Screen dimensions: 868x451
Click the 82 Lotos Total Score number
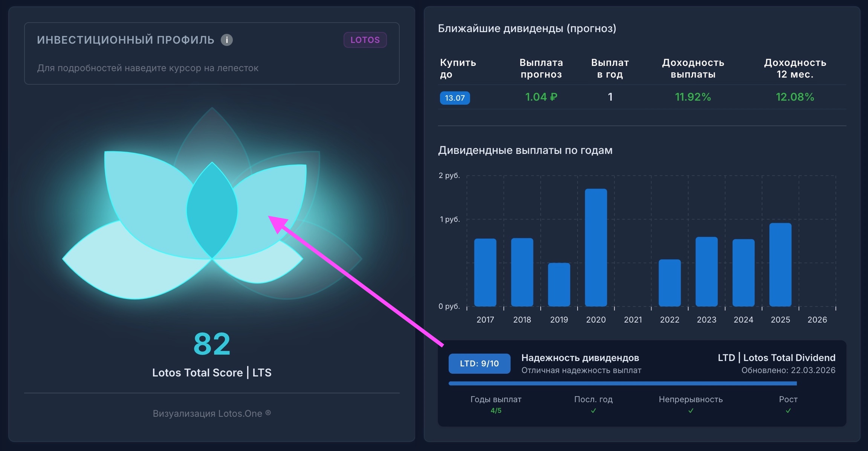pos(212,343)
